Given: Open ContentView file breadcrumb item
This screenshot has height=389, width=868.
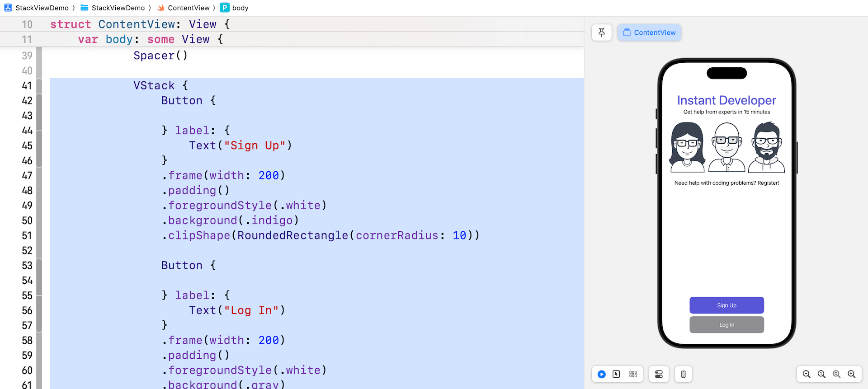Looking at the screenshot, I should (189, 8).
